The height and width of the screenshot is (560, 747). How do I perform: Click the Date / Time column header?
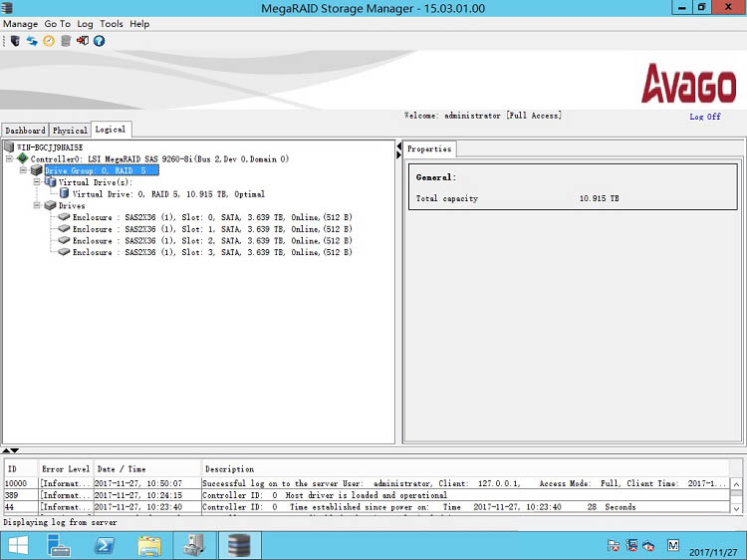click(x=146, y=469)
